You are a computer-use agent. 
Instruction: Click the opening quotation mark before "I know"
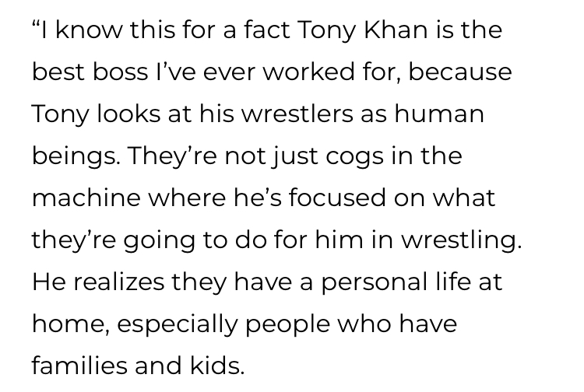pos(36,25)
